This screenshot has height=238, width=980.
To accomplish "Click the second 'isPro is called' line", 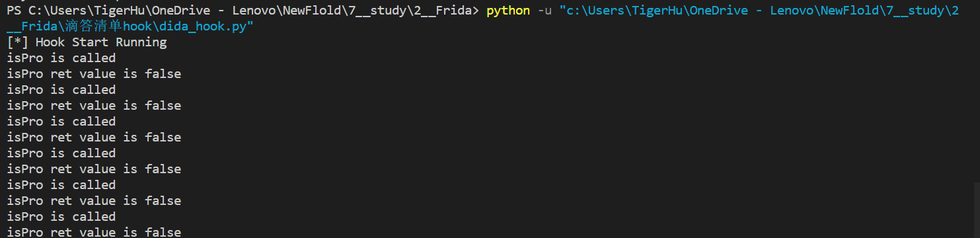I will [61, 90].
